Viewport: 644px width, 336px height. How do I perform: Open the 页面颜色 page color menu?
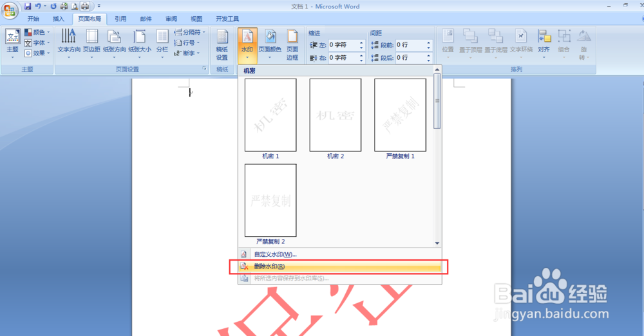tap(270, 44)
